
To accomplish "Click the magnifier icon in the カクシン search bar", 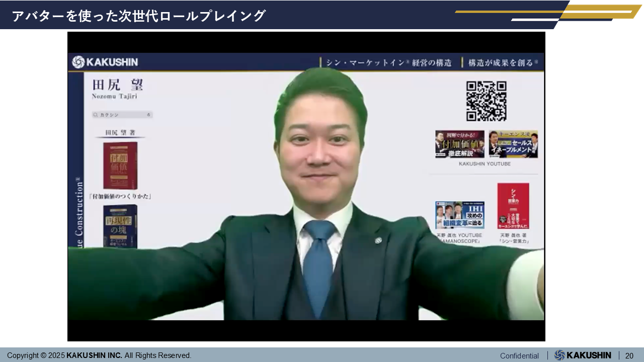I will (x=96, y=115).
